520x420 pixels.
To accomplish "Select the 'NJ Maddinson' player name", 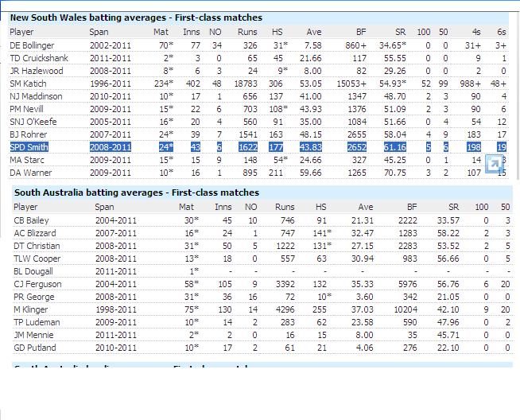I will point(36,96).
